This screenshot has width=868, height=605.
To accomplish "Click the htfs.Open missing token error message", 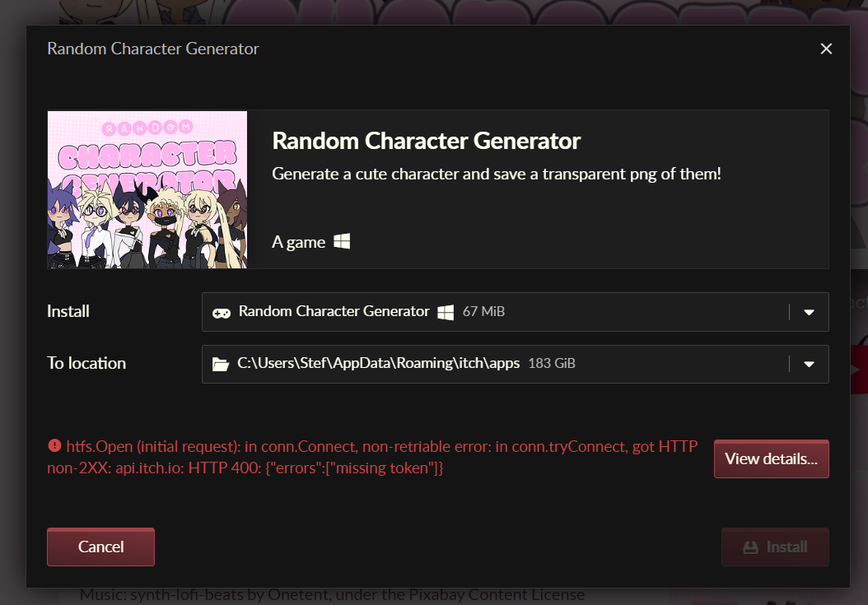I will tap(372, 457).
